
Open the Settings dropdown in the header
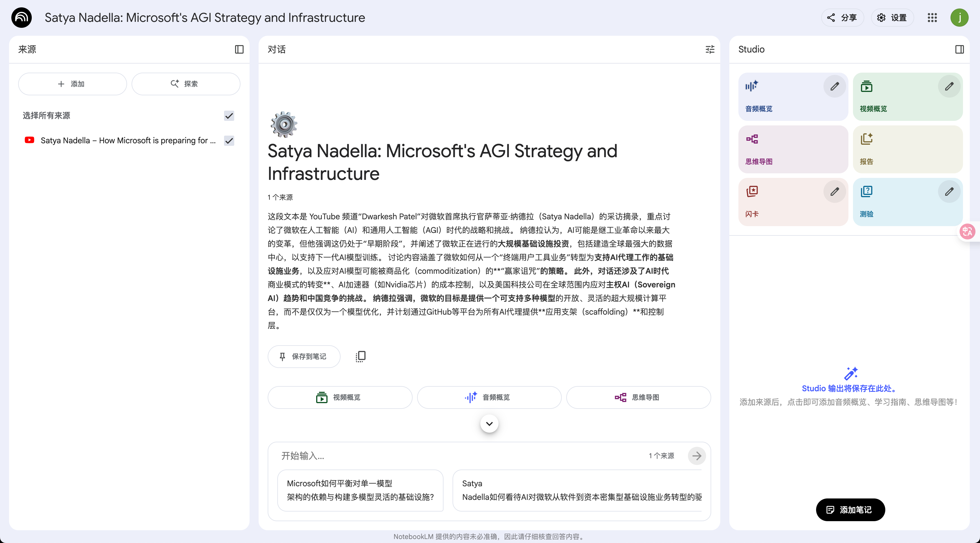892,18
